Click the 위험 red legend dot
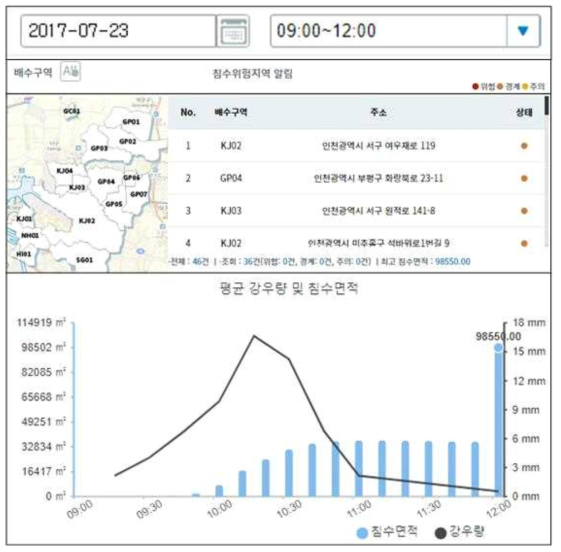 coord(475,86)
